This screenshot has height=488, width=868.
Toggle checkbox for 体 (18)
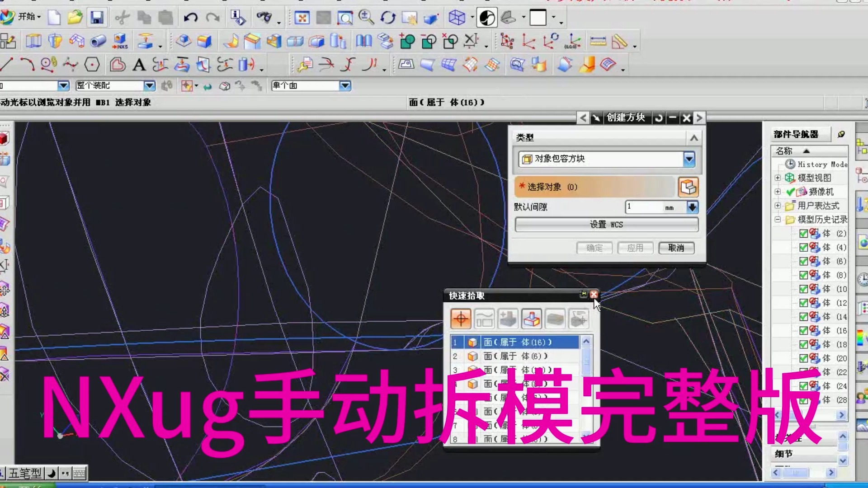click(803, 344)
